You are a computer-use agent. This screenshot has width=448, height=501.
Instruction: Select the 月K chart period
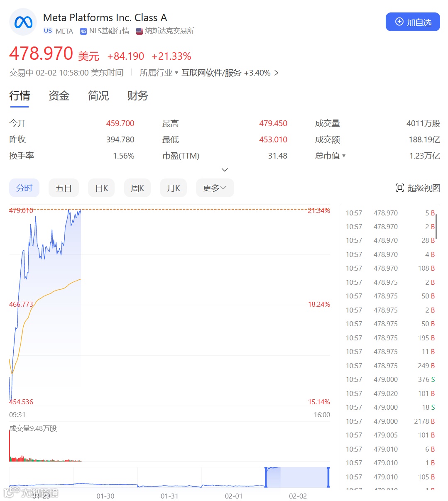173,188
